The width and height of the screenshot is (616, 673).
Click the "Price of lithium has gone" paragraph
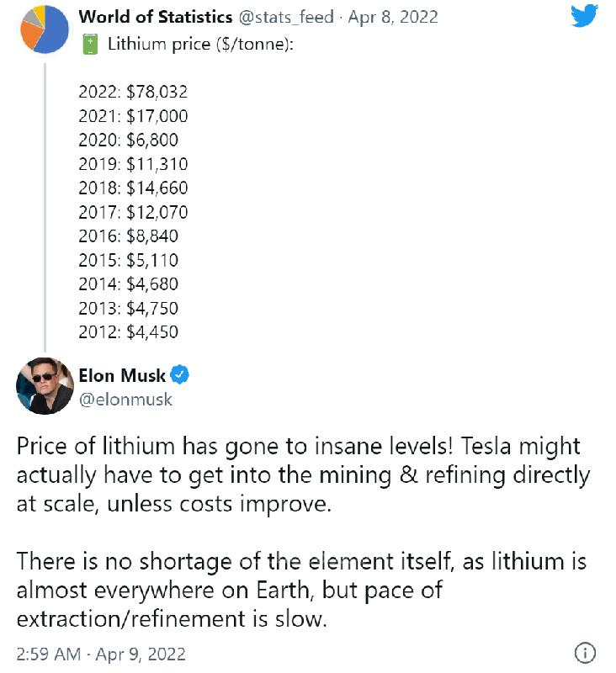tap(303, 474)
